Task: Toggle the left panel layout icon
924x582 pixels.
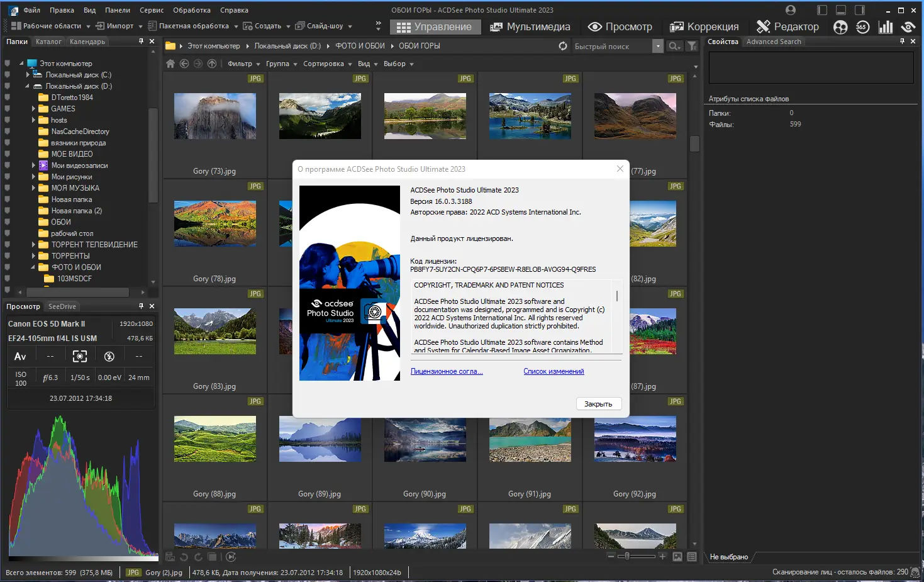Action: click(x=822, y=10)
